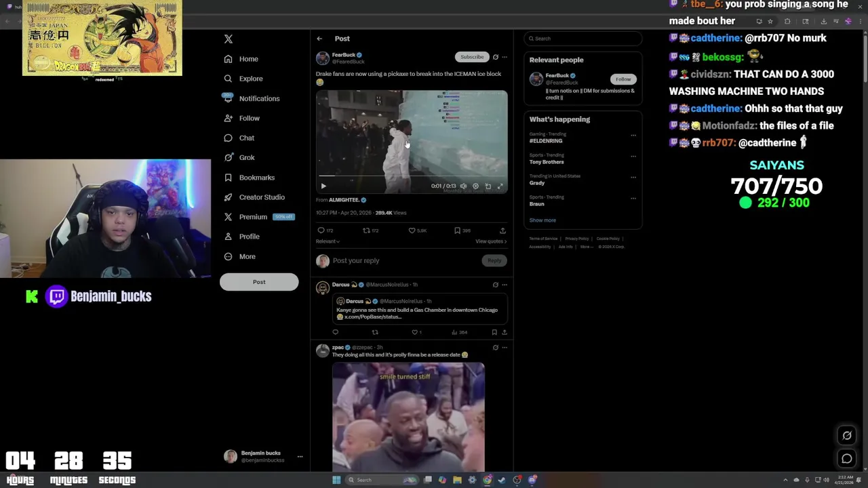
Task: Open the Bookmarks icon in sidebar
Action: click(x=229, y=178)
